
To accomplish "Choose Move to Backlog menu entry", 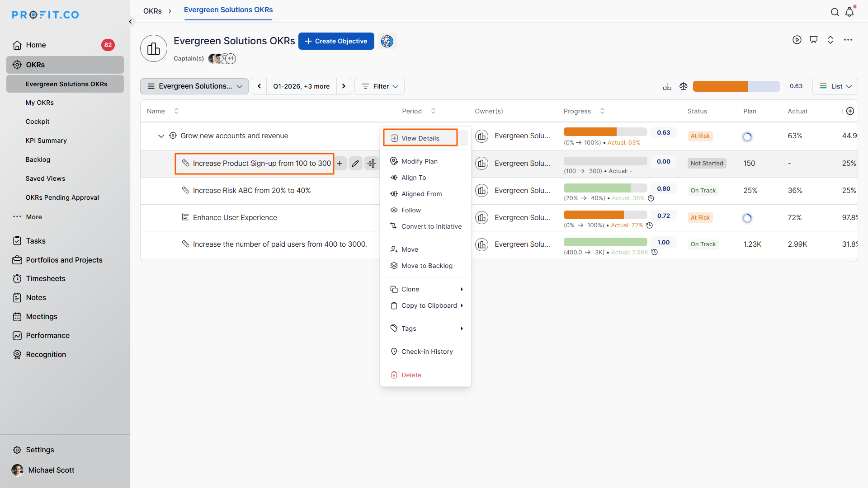I will tap(426, 266).
